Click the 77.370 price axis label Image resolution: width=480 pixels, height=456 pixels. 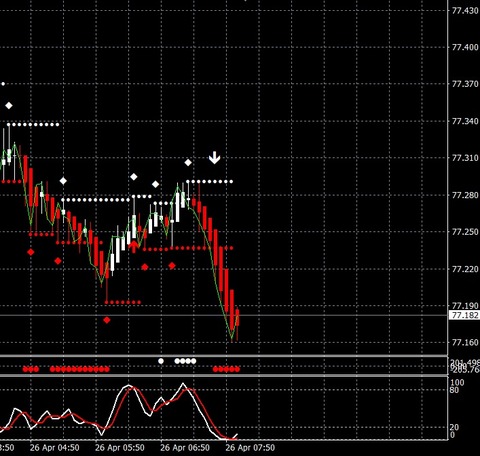(465, 84)
